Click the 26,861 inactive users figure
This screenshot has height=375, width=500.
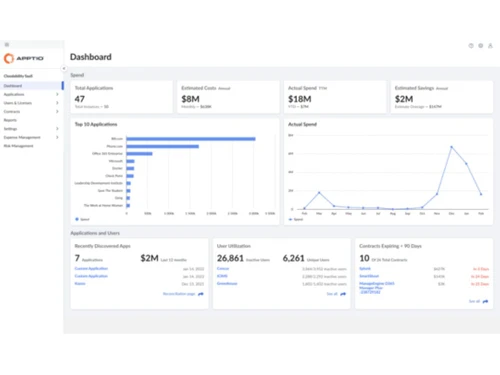230,258
